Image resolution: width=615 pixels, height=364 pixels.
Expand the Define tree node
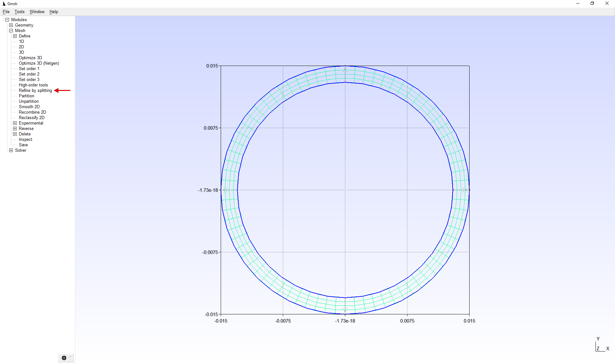tap(15, 36)
